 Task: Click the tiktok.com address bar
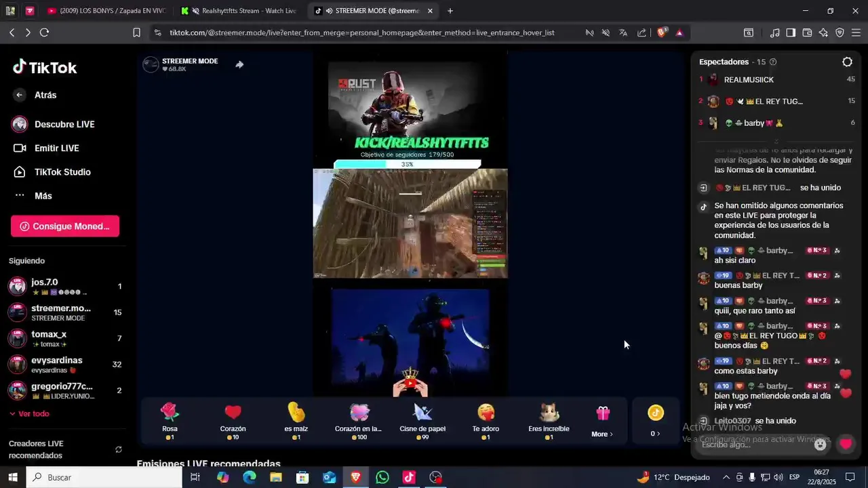click(362, 33)
